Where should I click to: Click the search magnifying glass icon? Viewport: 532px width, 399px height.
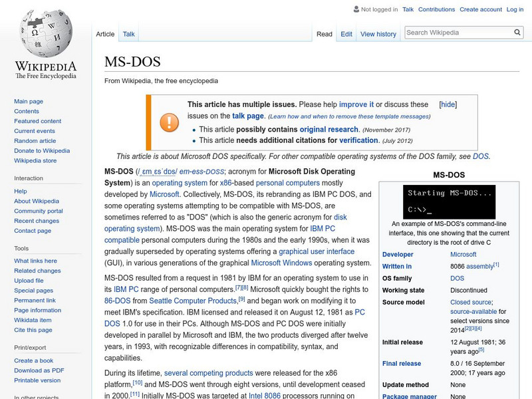[517, 33]
